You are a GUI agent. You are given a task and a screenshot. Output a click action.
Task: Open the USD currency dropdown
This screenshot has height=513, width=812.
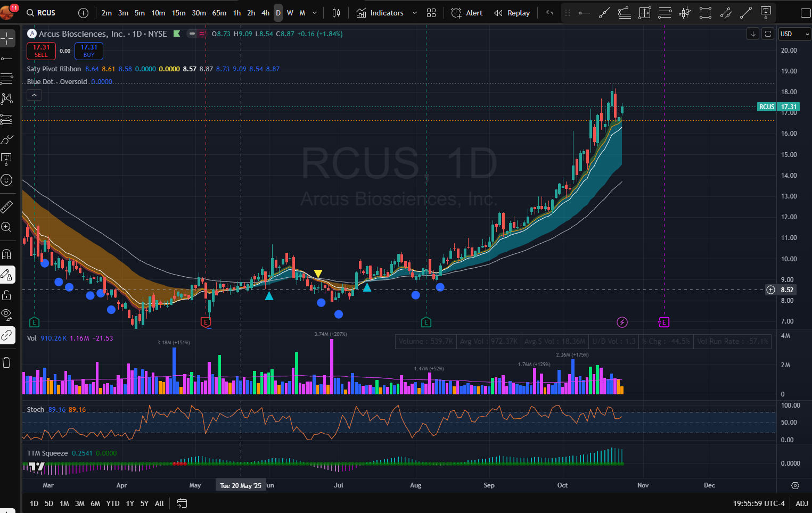(x=794, y=34)
